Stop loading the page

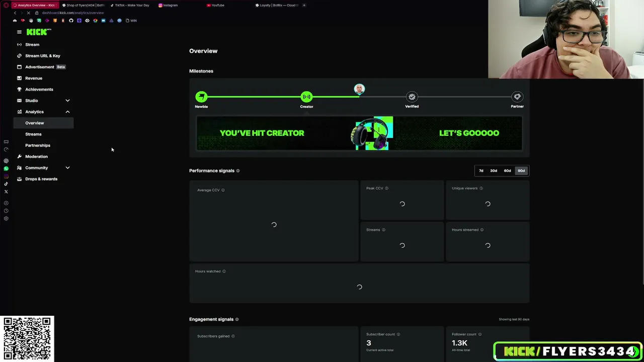pyautogui.click(x=29, y=13)
